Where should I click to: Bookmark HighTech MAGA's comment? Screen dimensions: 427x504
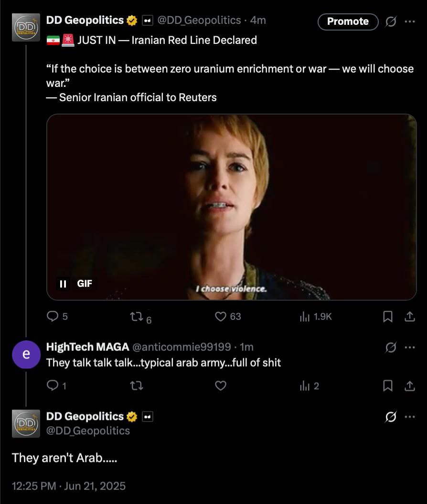pyautogui.click(x=388, y=386)
